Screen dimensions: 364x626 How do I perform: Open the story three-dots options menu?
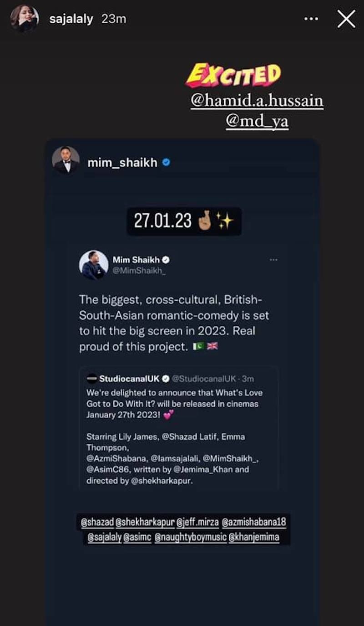pos(311,19)
